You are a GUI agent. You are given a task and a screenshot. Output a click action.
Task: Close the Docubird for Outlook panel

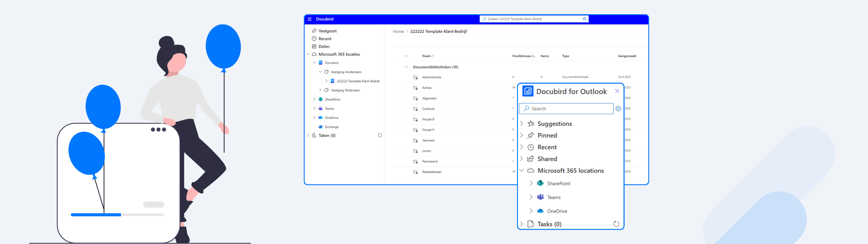coord(617,91)
